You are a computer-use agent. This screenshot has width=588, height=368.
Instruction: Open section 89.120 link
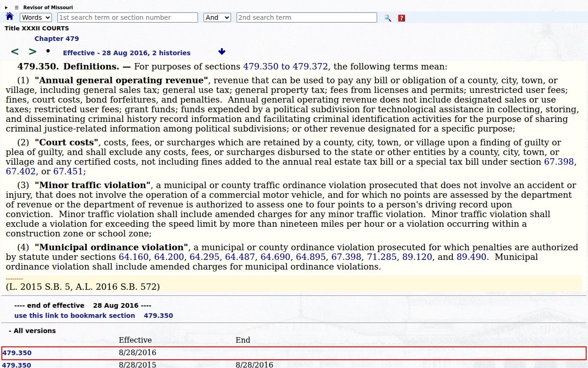417,257
